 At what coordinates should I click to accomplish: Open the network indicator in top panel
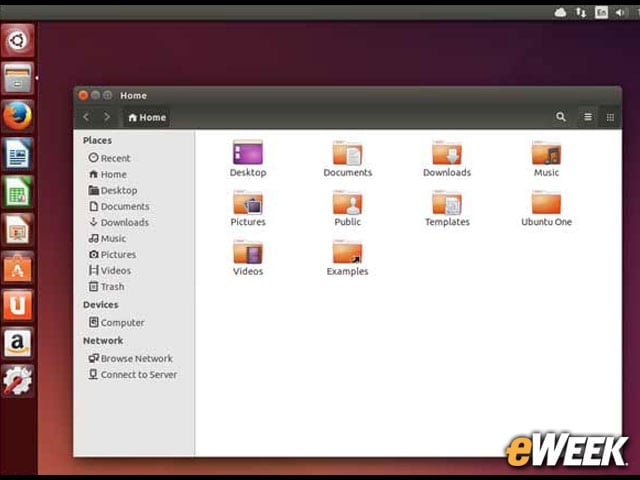(x=580, y=12)
